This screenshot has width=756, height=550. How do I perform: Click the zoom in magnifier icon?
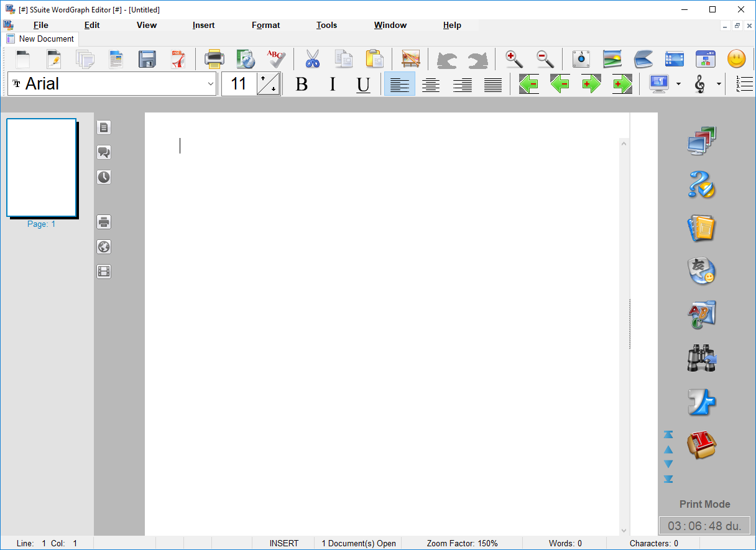point(514,59)
